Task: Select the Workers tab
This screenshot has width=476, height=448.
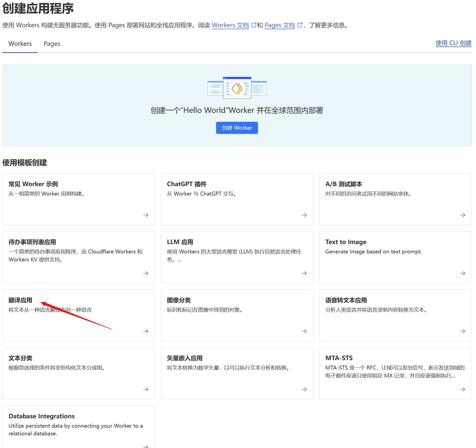Action: [20, 44]
